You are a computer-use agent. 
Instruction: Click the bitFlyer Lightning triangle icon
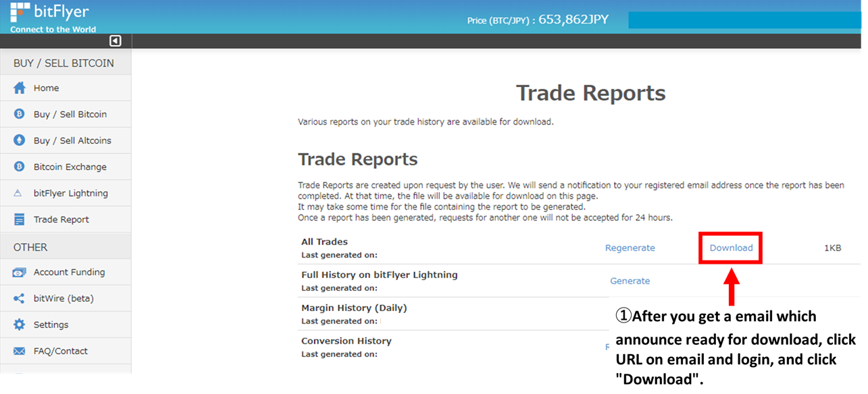[x=18, y=193]
